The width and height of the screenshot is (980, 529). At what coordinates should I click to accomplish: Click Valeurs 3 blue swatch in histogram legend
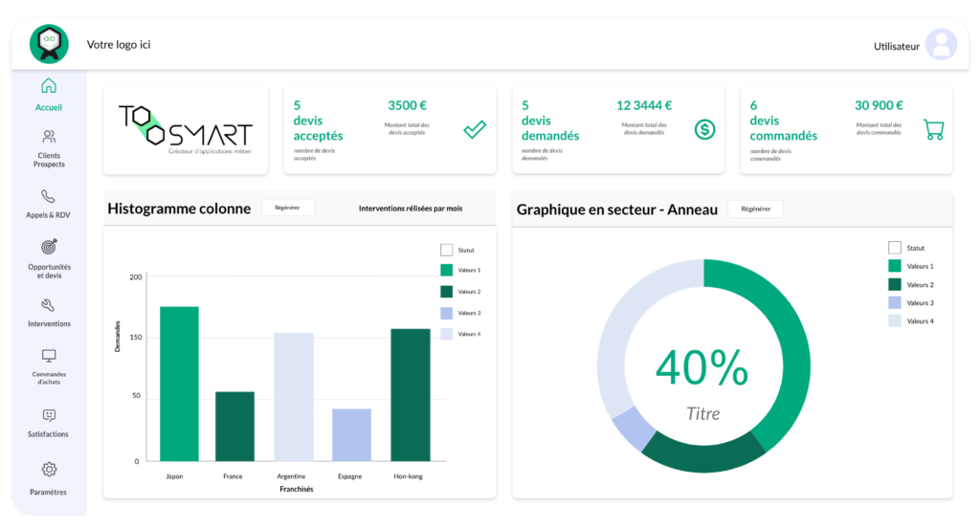(x=446, y=313)
